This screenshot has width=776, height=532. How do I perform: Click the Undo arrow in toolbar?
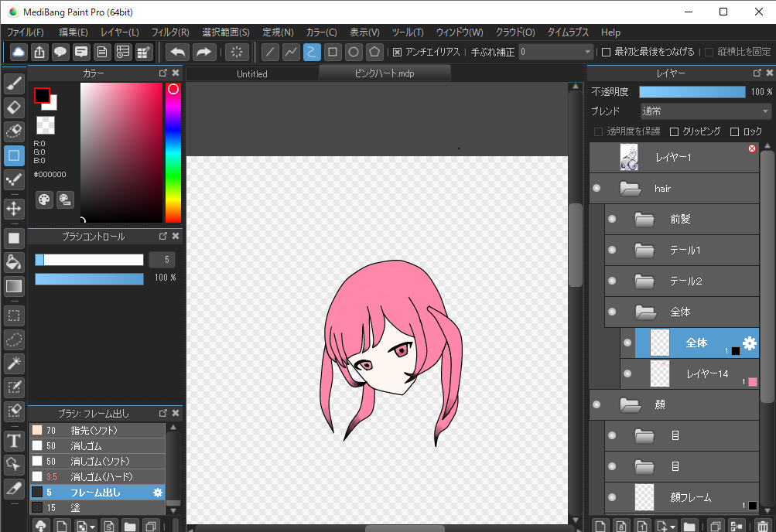point(178,52)
